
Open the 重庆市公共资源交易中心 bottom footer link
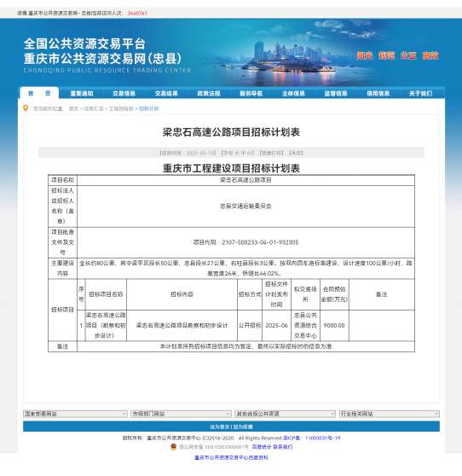(231, 457)
